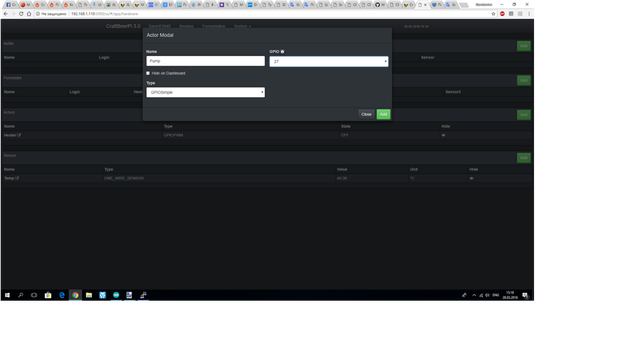Click the teal round app icon on taskbar
The image size is (640, 360).
(116, 295)
